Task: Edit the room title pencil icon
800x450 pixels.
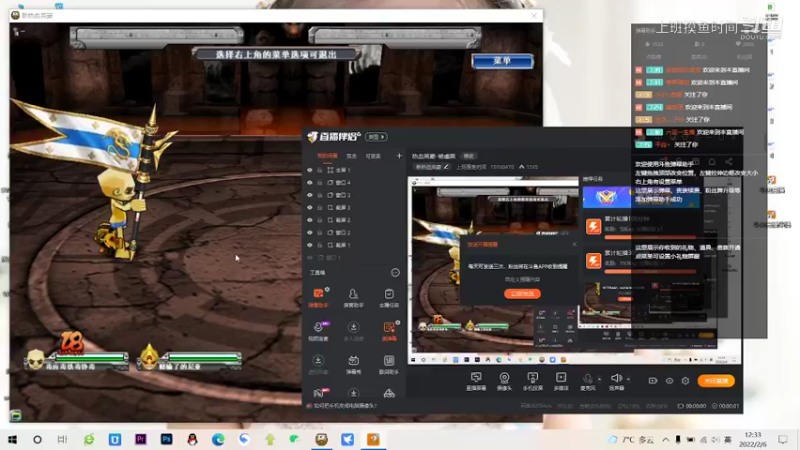Action: tap(446, 166)
